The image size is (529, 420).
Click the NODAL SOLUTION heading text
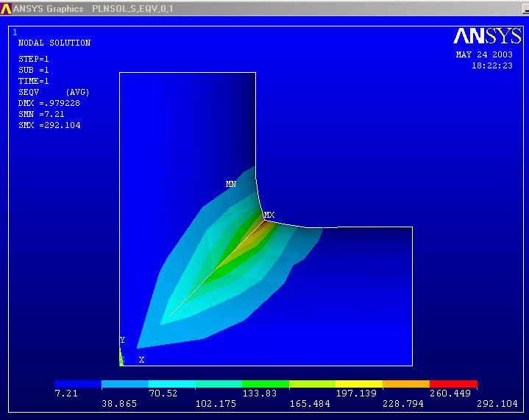click(x=54, y=43)
